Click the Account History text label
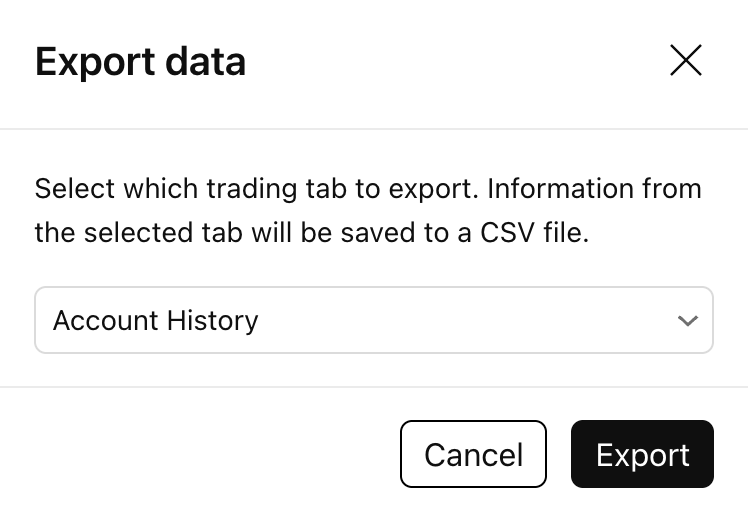The width and height of the screenshot is (748, 514). coord(156,321)
